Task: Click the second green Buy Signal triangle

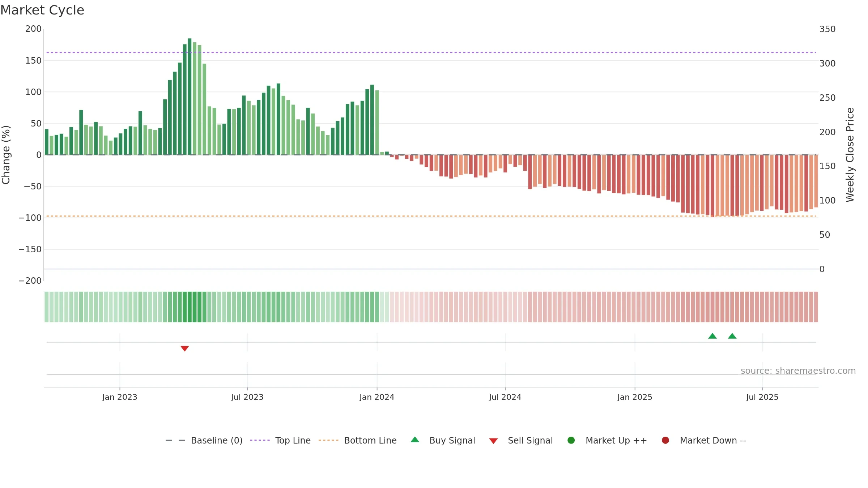Action: (732, 336)
